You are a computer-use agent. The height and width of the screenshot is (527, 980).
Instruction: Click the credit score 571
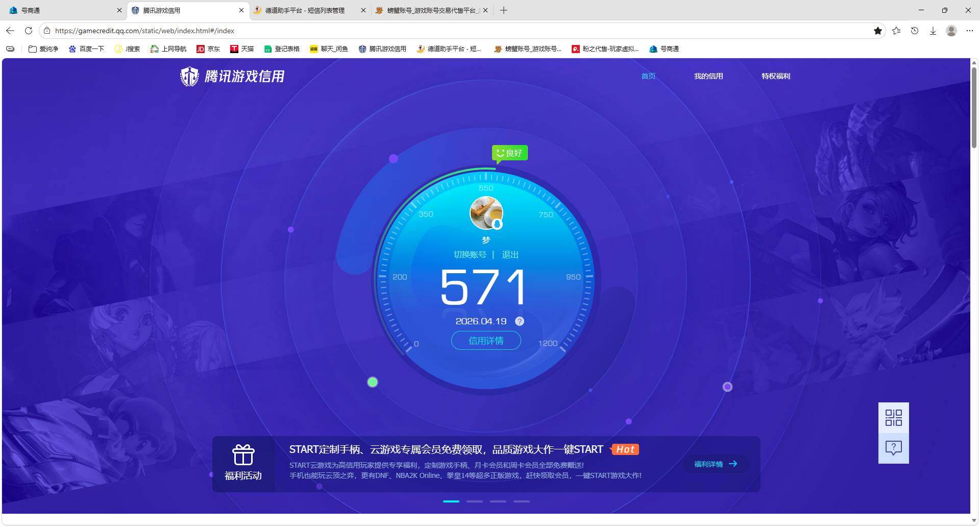[x=483, y=288]
